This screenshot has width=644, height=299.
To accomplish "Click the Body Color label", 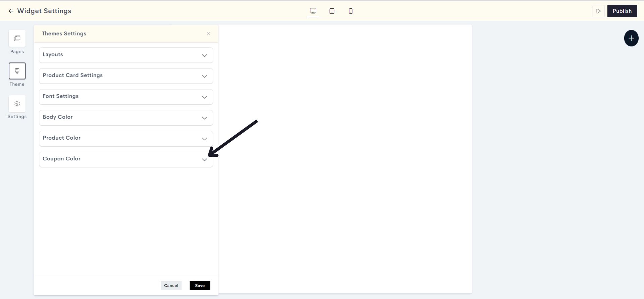I will (57, 117).
